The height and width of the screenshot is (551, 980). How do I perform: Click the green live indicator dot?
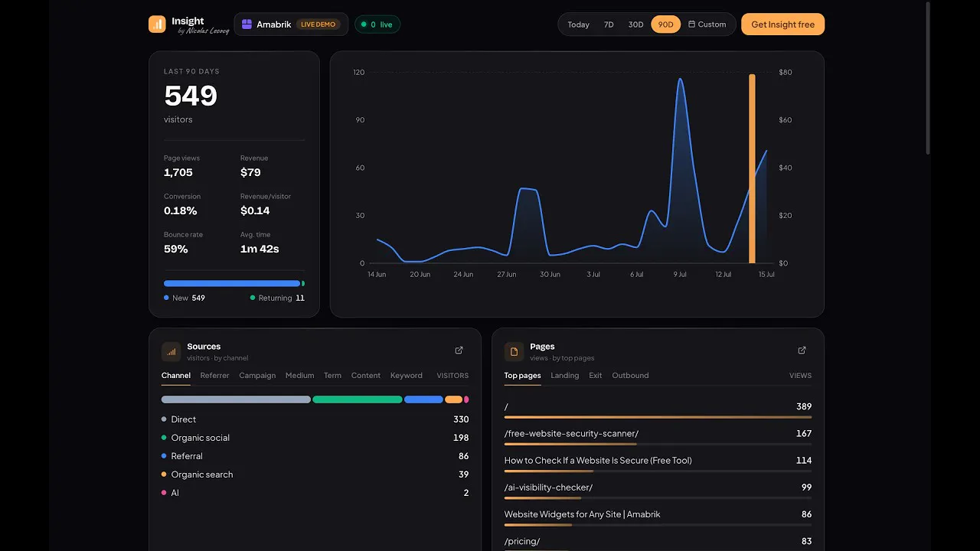[364, 24]
